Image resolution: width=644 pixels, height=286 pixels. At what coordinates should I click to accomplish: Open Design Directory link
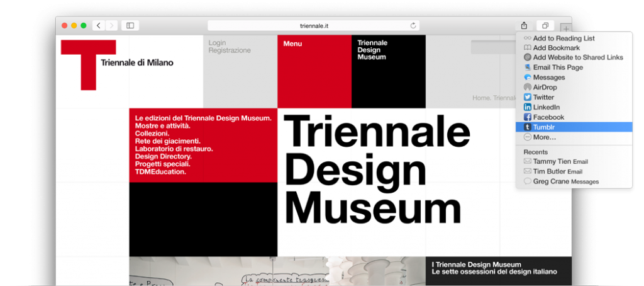pos(164,156)
